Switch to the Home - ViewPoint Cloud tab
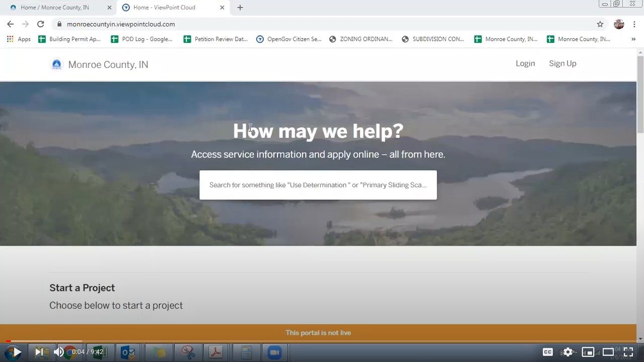Screen dimensions: 644x362 (x=164, y=8)
